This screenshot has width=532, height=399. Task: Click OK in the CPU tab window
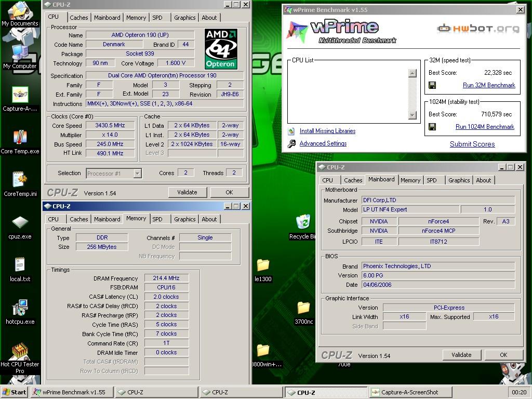coord(229,192)
